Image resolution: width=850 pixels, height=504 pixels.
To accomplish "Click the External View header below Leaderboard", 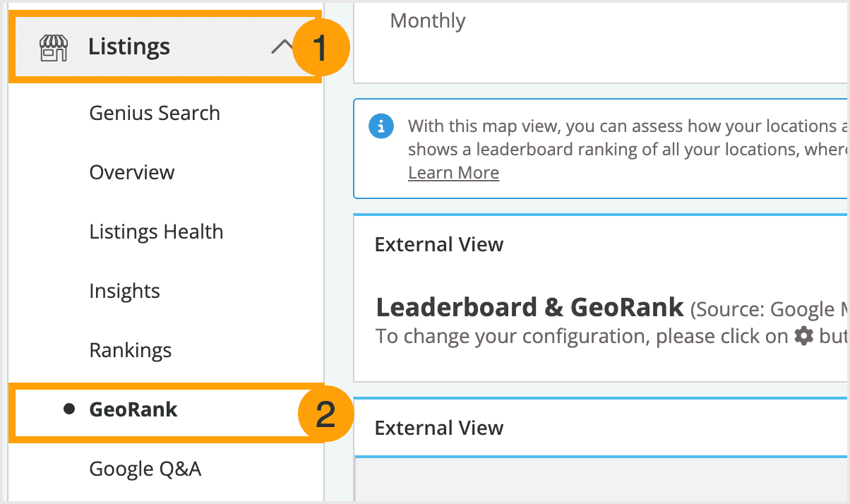I will (439, 428).
